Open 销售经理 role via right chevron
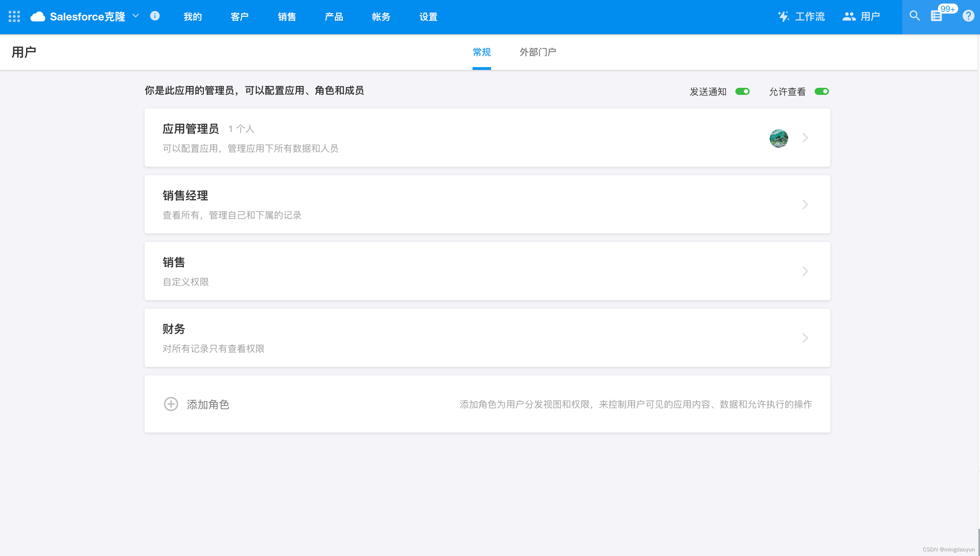 (x=806, y=205)
